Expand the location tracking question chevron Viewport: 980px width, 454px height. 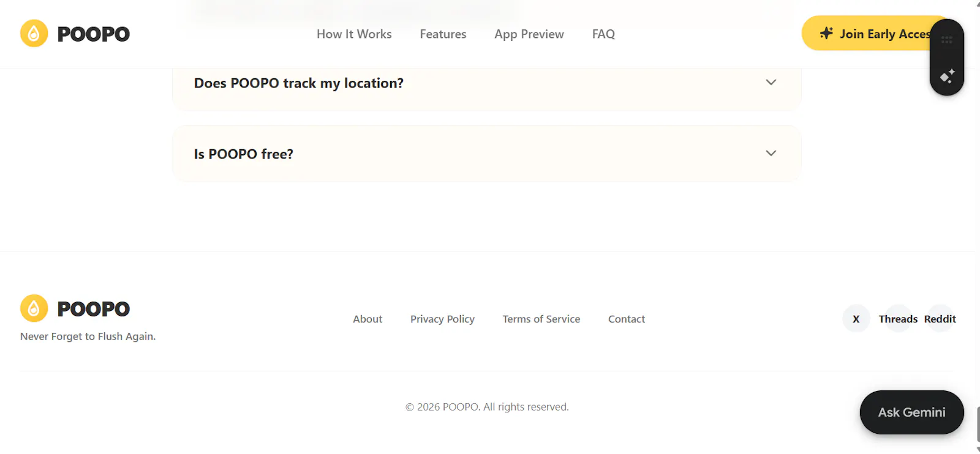coord(771,83)
